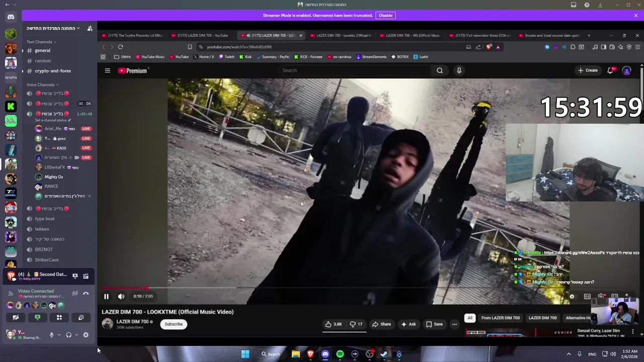Open Discord User Settings gear
The height and width of the screenshot is (362, 644).
pyautogui.click(x=86, y=335)
